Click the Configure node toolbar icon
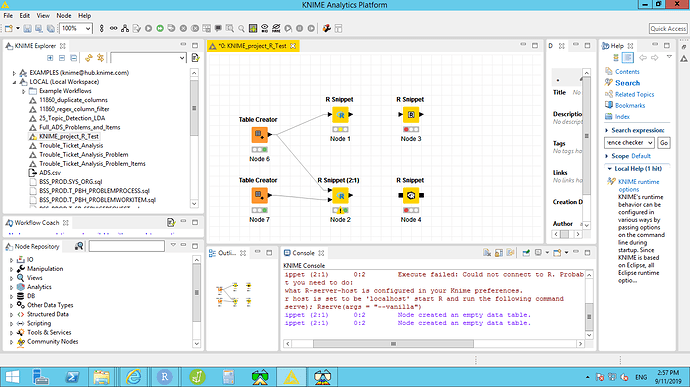 pyautogui.click(x=137, y=28)
